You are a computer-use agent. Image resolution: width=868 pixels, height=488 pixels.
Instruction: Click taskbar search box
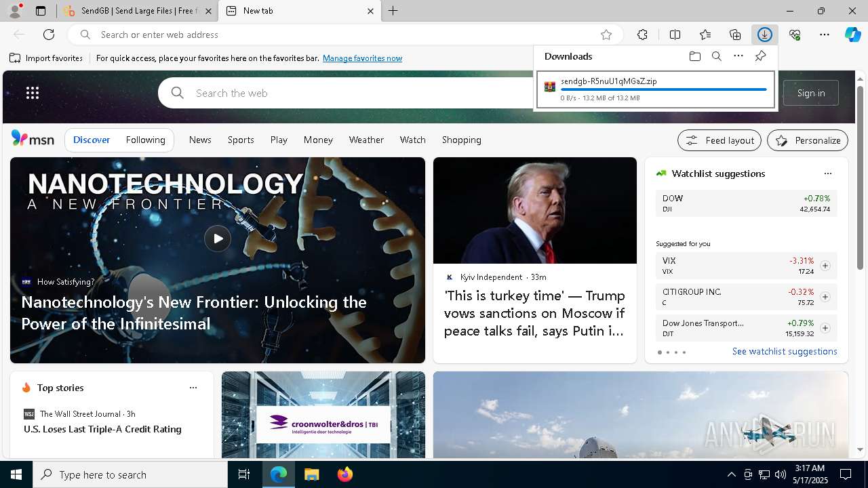(130, 474)
